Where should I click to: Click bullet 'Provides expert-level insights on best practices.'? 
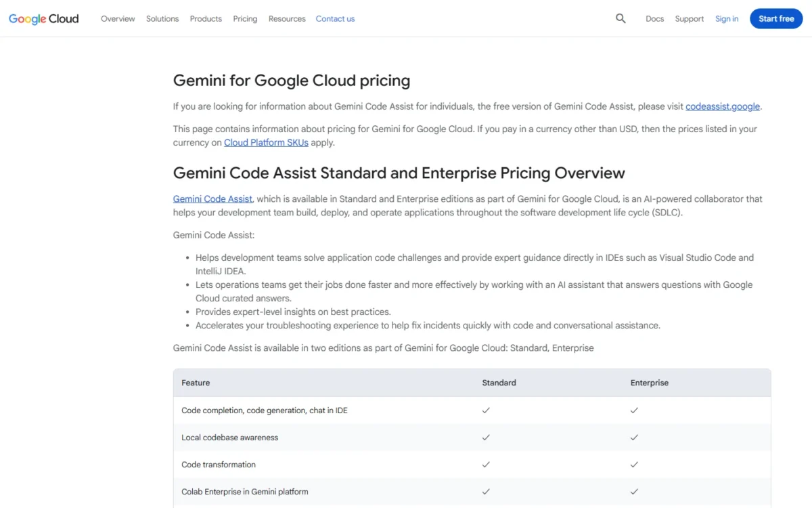point(294,312)
